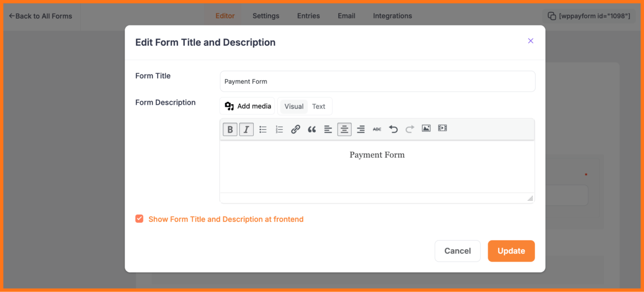
Task: Cancel editing the form title
Action: [x=457, y=250]
